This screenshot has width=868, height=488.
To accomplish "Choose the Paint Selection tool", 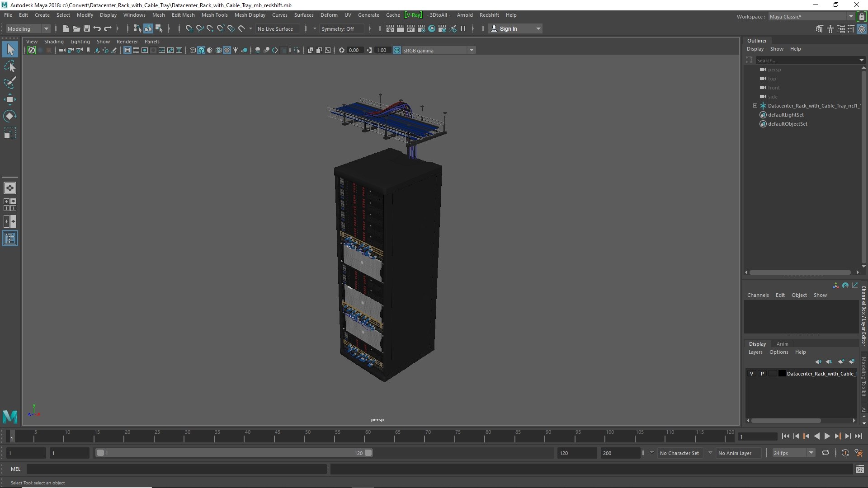I will (10, 83).
